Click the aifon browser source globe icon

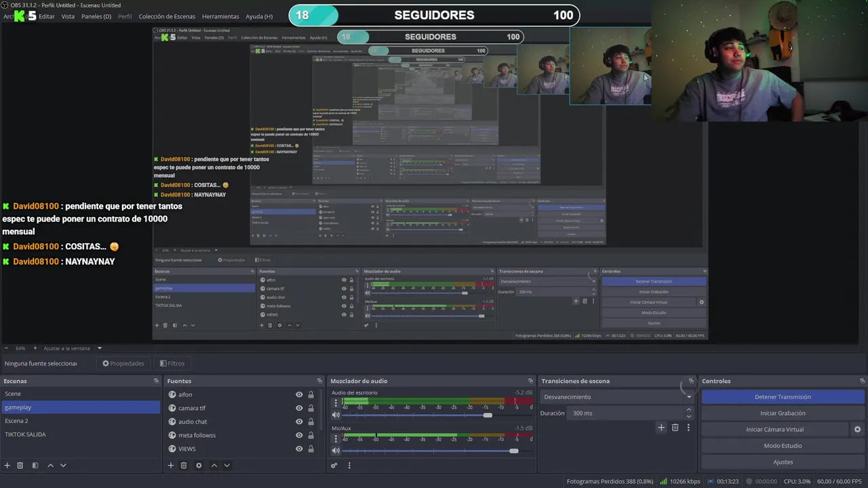click(172, 394)
